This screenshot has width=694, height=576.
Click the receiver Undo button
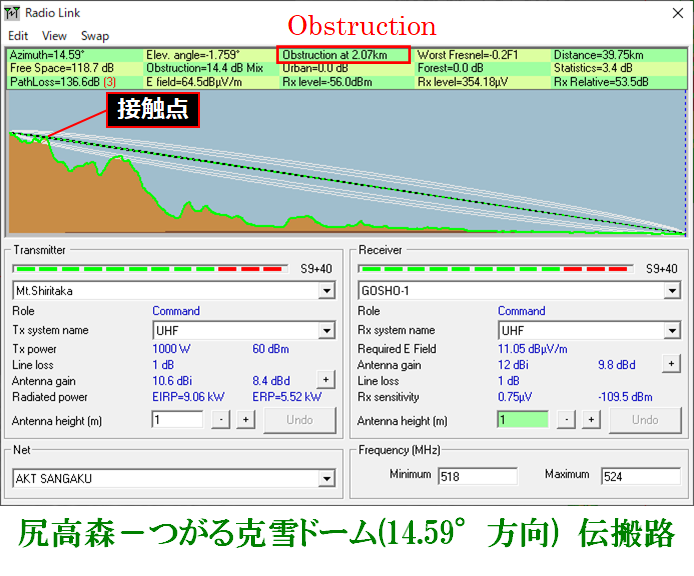click(x=645, y=420)
